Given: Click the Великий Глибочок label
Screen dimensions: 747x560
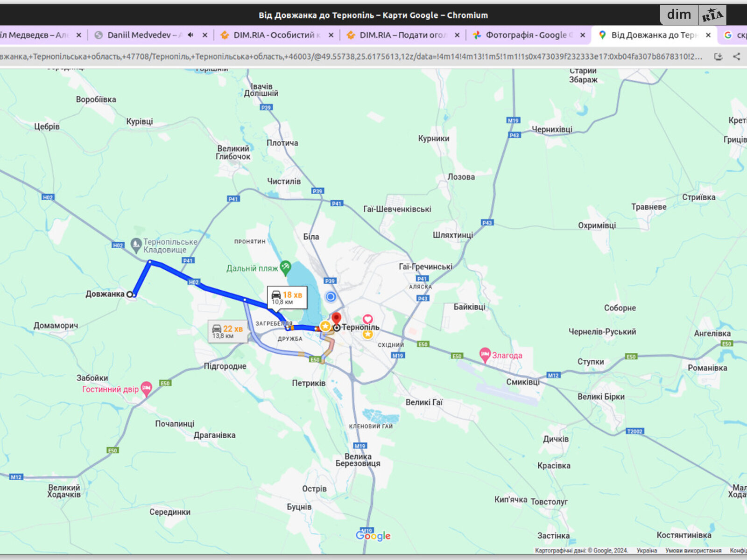Looking at the screenshot, I should point(233,153).
